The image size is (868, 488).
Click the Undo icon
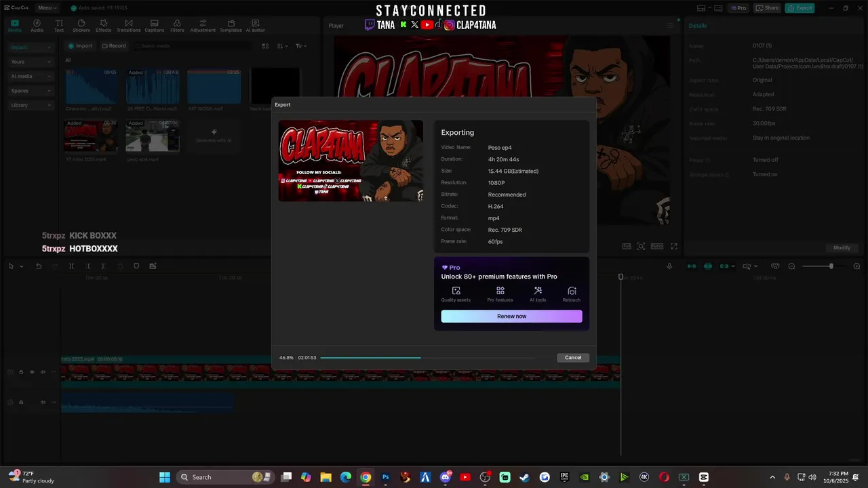[x=39, y=266]
